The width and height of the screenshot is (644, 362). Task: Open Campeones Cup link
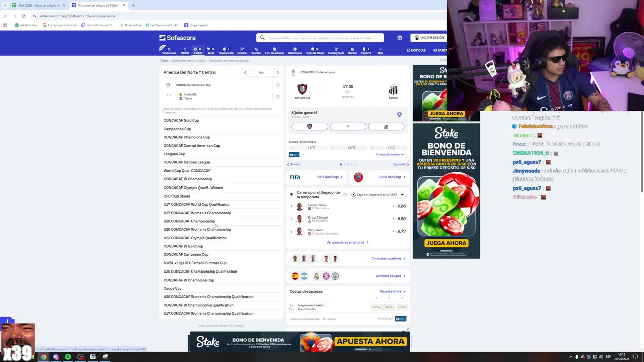pos(177,129)
